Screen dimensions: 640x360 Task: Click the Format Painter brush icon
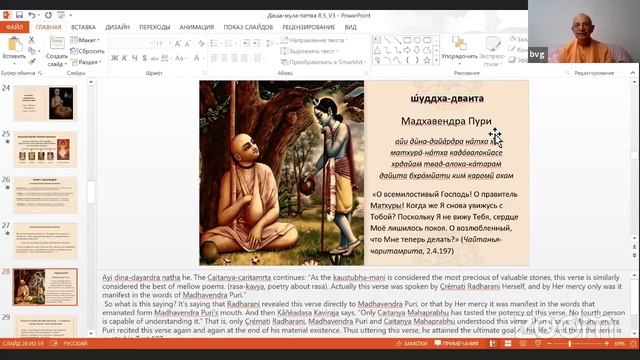tap(31, 62)
